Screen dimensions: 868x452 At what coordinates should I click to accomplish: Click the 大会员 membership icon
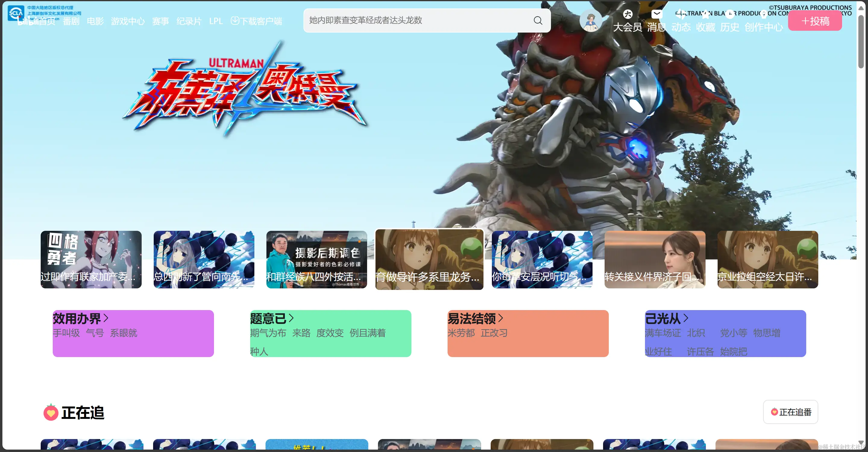point(627,14)
